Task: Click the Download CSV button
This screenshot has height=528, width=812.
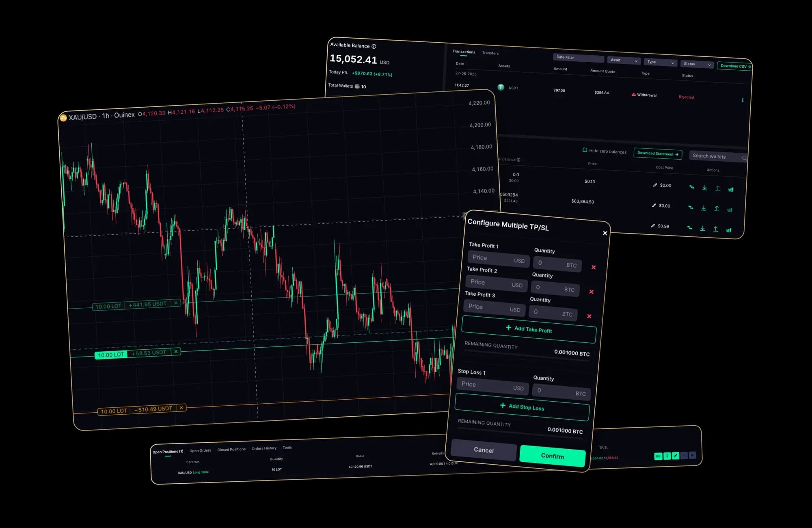Action: (735, 66)
